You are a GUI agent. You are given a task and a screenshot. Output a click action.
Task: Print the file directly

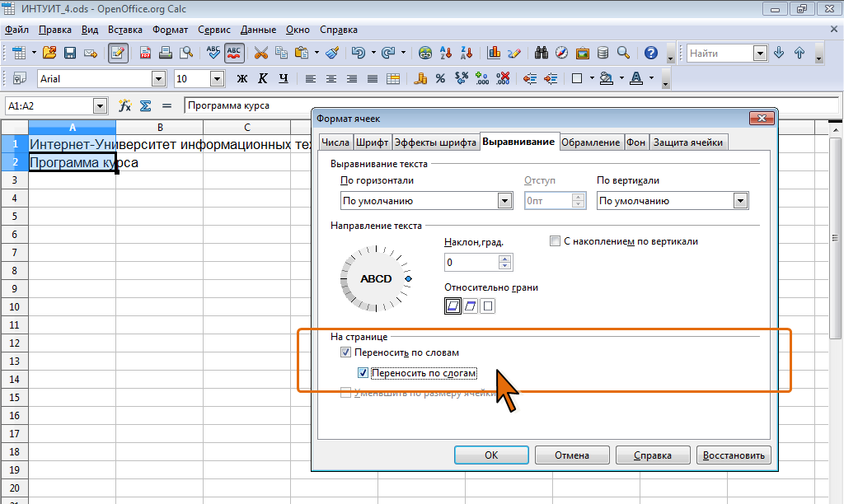[165, 53]
